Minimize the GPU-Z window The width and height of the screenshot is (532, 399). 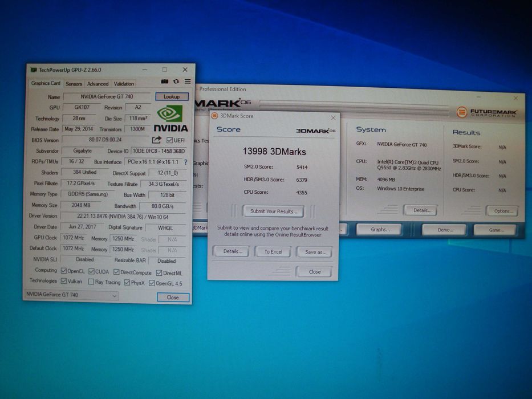(x=145, y=70)
